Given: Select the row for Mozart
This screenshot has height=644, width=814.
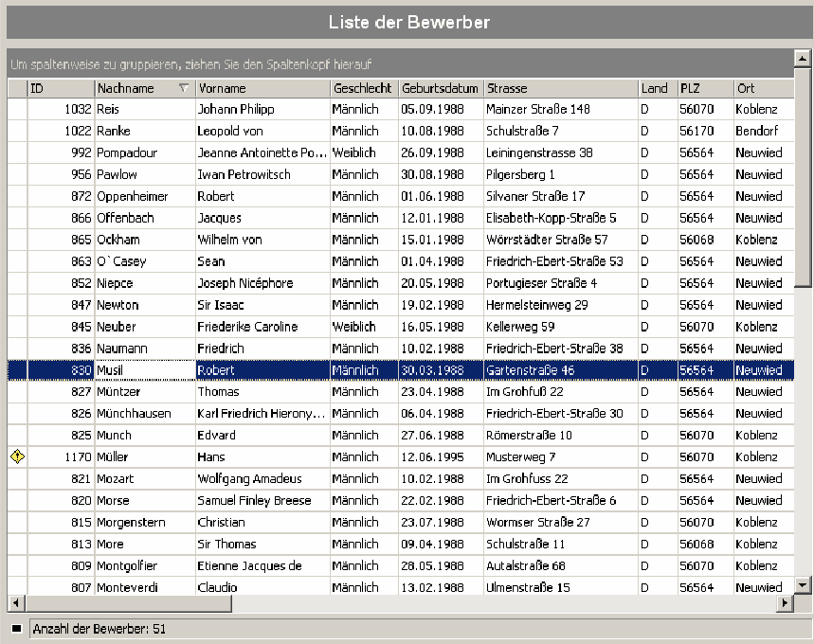Looking at the screenshot, I should tap(401, 478).
